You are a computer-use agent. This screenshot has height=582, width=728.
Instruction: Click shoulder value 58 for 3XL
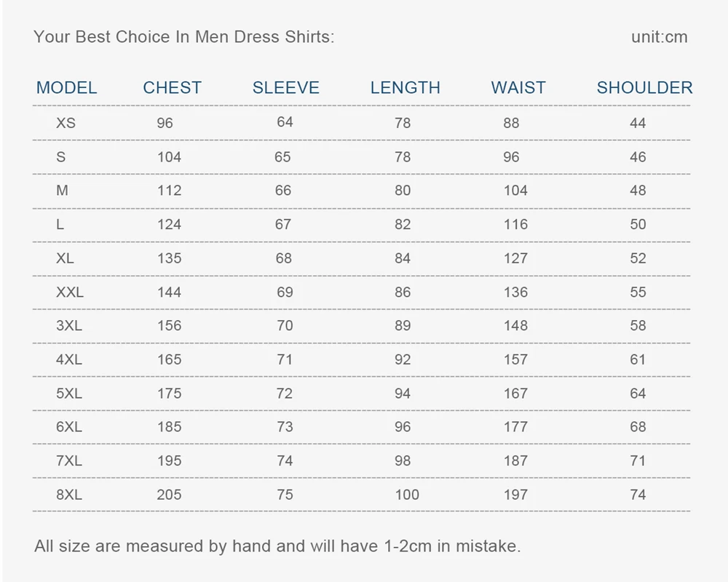pos(638,325)
